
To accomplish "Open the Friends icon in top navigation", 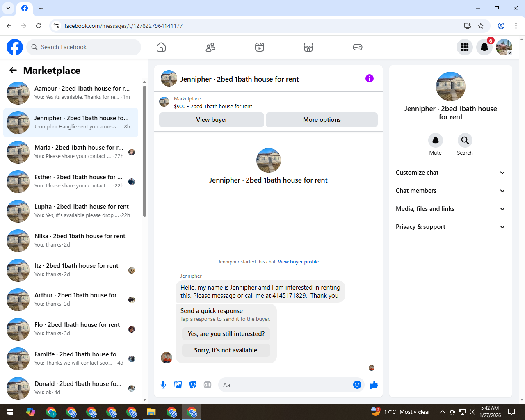I will coord(210,47).
